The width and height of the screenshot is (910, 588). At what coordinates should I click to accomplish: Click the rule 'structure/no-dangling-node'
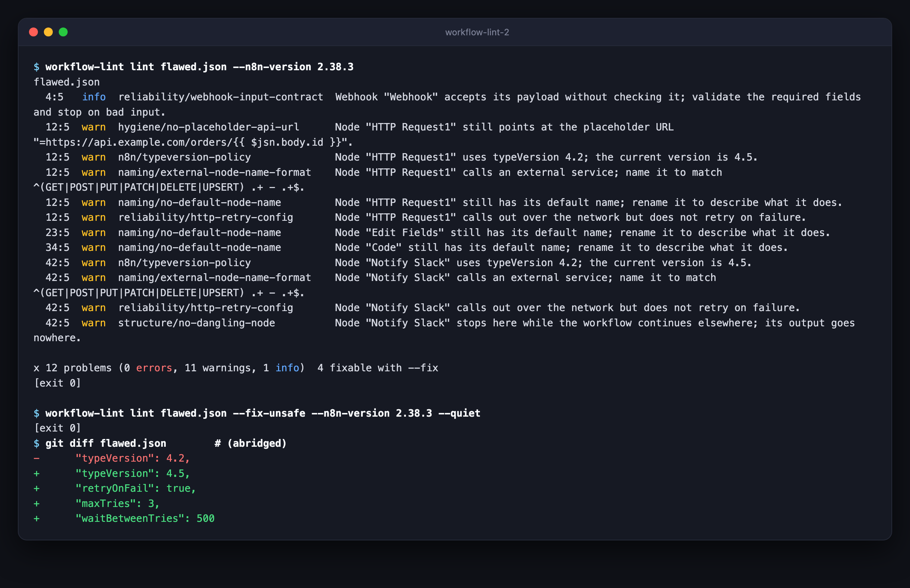(x=197, y=323)
